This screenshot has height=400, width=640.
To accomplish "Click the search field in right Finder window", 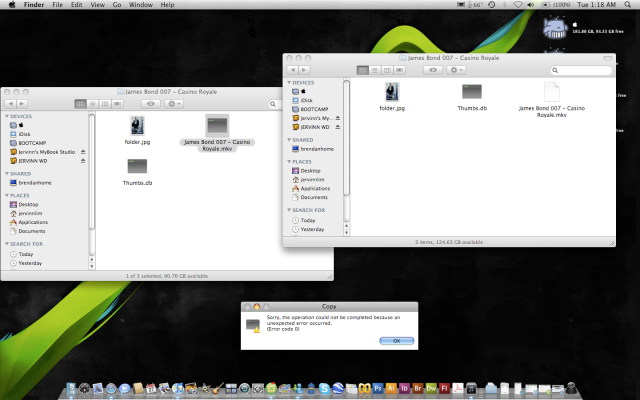I will 580,70.
